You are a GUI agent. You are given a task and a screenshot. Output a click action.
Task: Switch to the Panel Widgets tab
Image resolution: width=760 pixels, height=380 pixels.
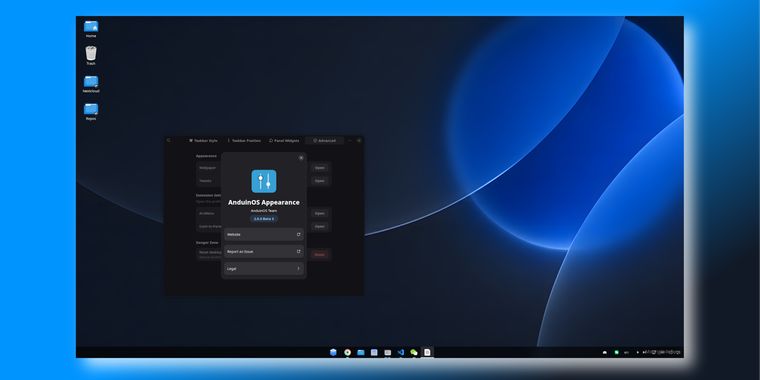tap(284, 141)
